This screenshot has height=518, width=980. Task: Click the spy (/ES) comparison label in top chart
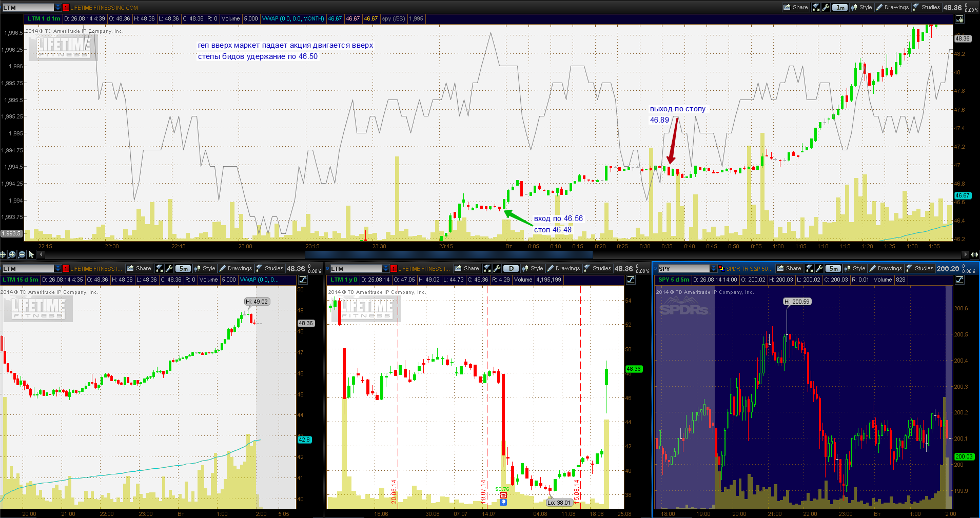[x=394, y=18]
